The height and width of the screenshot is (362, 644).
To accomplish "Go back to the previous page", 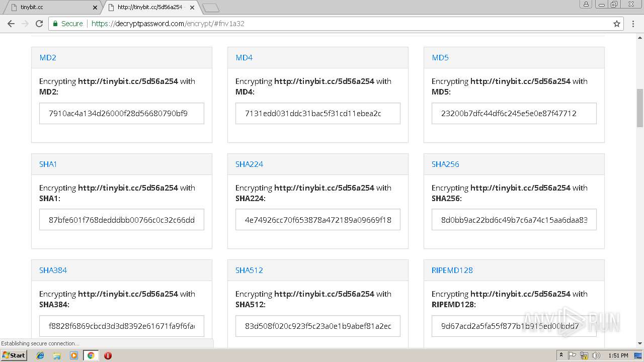I will 11,24.
